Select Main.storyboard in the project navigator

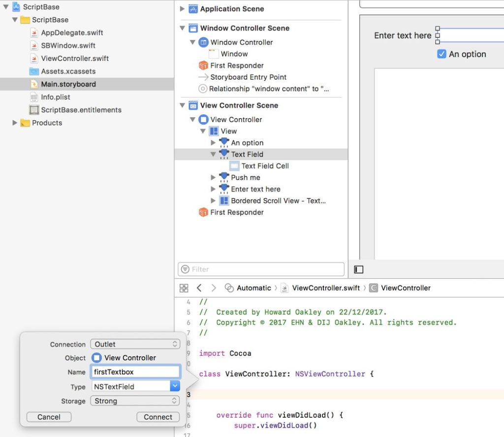pyautogui.click(x=68, y=84)
